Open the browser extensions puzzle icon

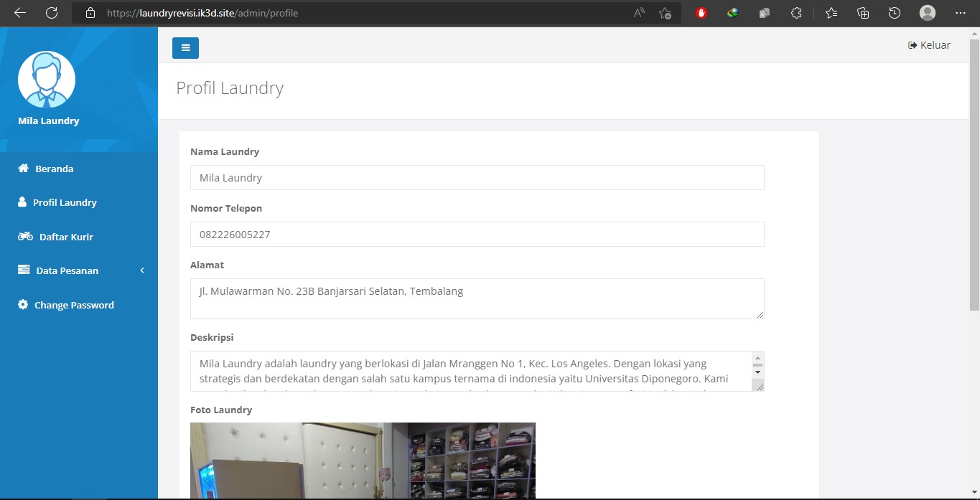tap(796, 13)
